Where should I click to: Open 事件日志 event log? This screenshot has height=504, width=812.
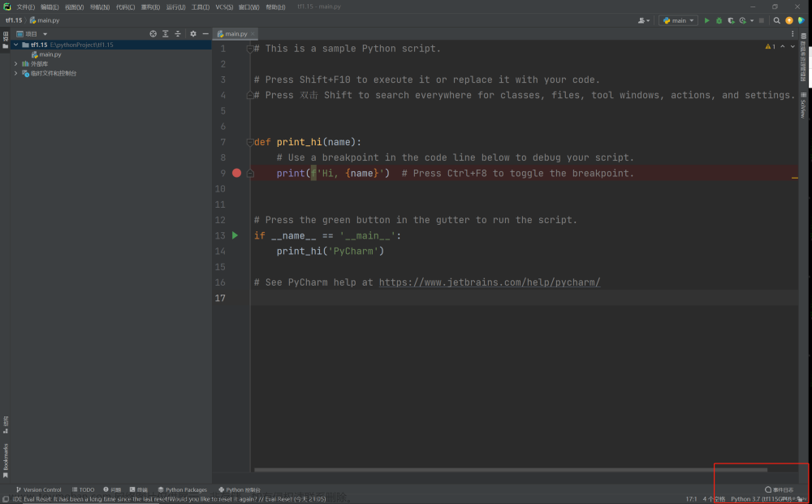(x=779, y=489)
